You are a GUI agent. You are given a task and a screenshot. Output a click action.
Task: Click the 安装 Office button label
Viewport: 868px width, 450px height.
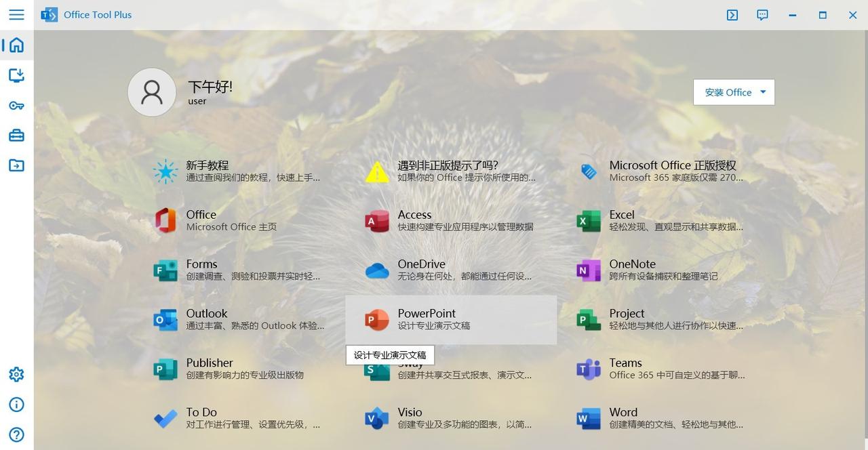tap(728, 92)
